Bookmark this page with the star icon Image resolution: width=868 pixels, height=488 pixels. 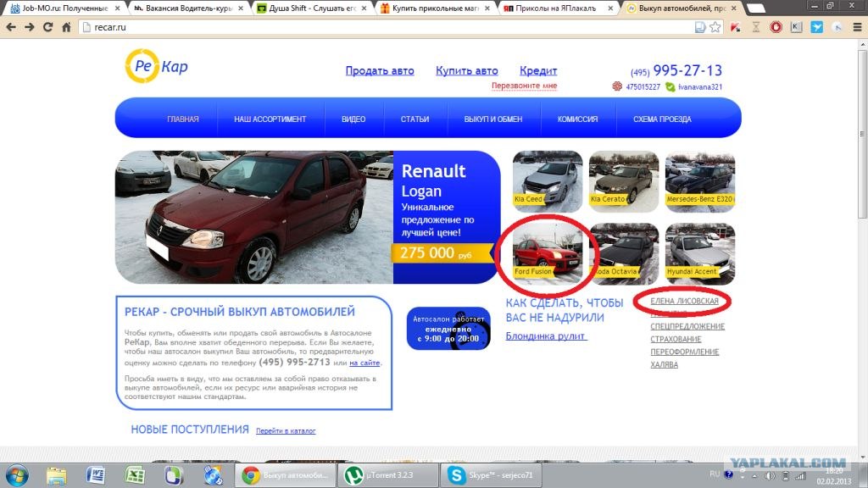tap(715, 26)
